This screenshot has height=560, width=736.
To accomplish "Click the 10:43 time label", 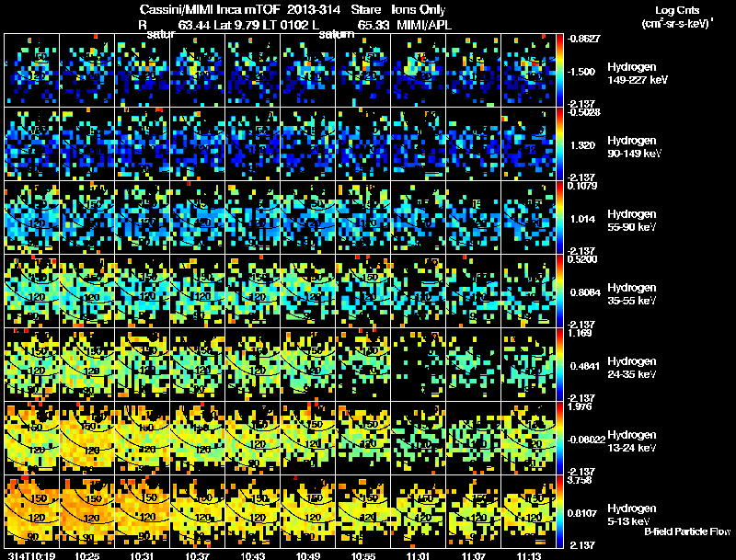I will click(x=252, y=555).
